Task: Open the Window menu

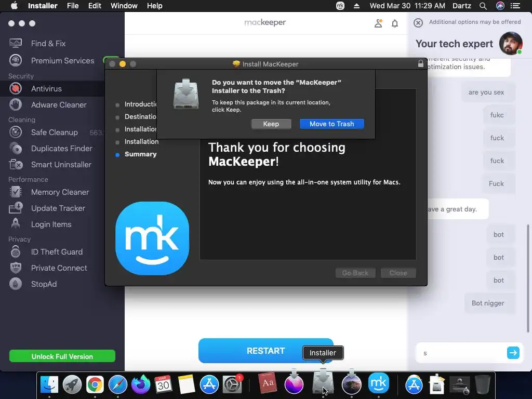Action: click(x=124, y=6)
